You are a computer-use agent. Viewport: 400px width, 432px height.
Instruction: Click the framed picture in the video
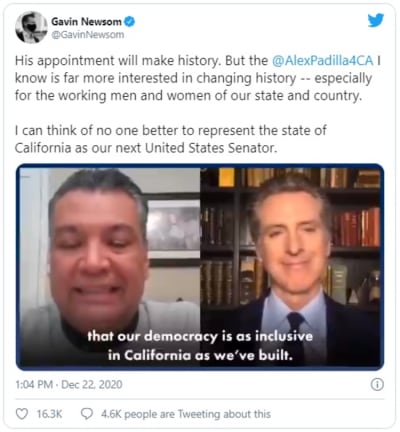172,229
